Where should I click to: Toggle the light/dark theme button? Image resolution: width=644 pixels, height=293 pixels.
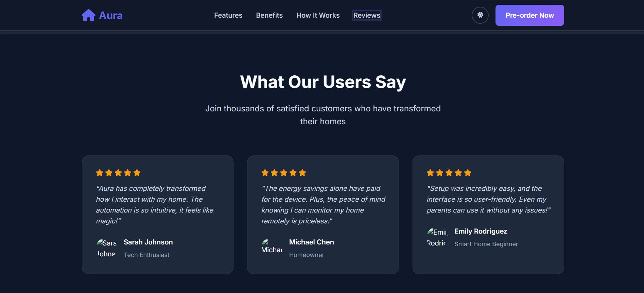(x=480, y=15)
